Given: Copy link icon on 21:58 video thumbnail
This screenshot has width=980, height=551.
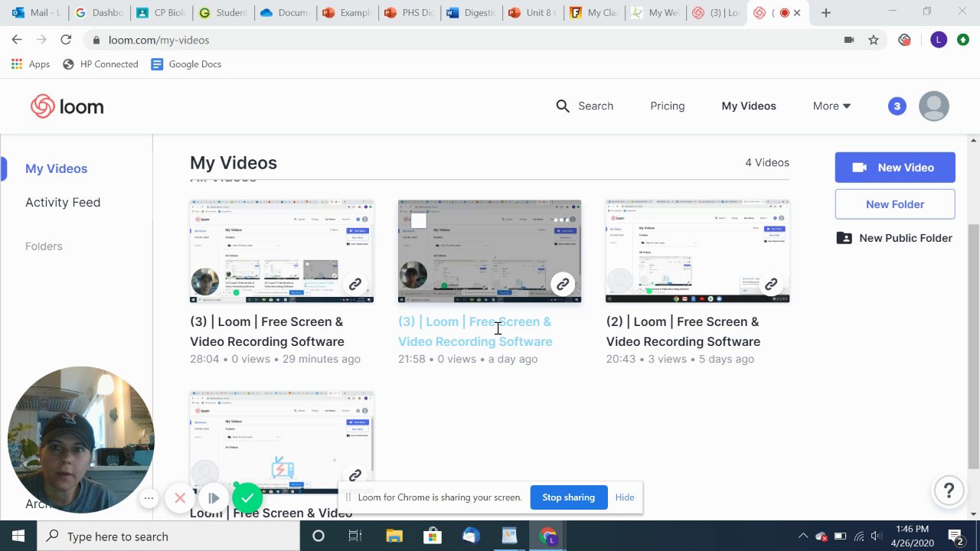Looking at the screenshot, I should tap(563, 284).
